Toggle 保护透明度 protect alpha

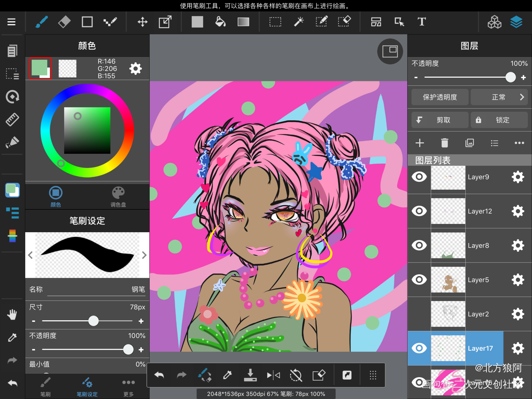(440, 97)
